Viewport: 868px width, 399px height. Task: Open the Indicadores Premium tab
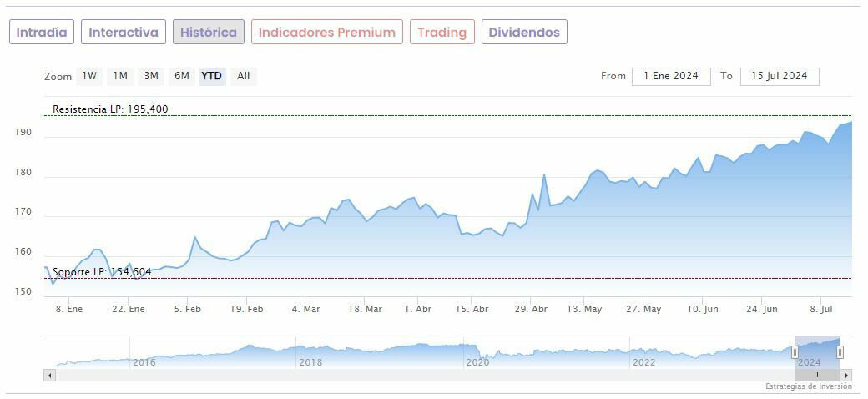(326, 33)
